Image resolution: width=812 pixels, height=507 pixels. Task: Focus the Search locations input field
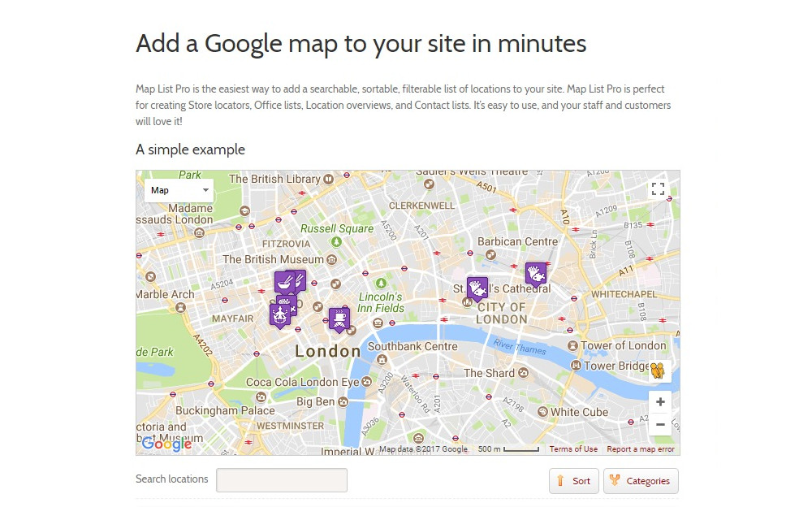tap(282, 480)
